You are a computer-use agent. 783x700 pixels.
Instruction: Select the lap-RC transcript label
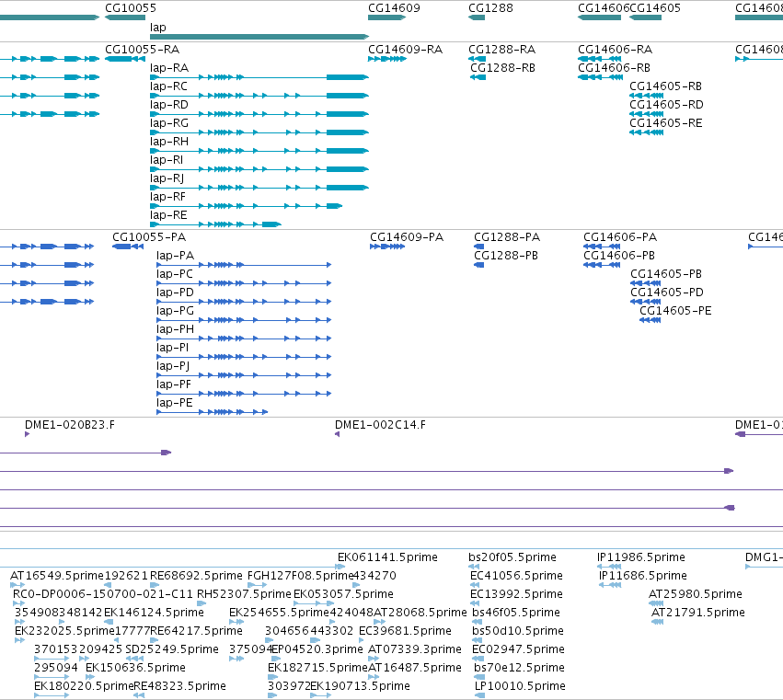pos(168,86)
